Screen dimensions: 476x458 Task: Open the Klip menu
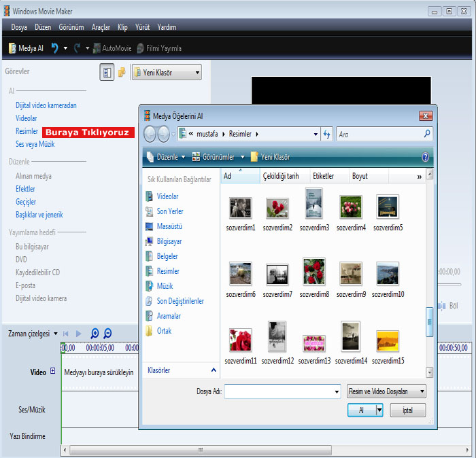click(x=122, y=27)
